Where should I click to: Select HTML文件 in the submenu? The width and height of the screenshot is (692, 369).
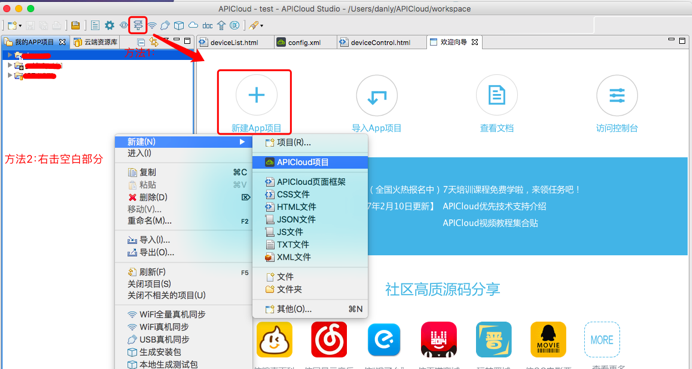click(310, 207)
